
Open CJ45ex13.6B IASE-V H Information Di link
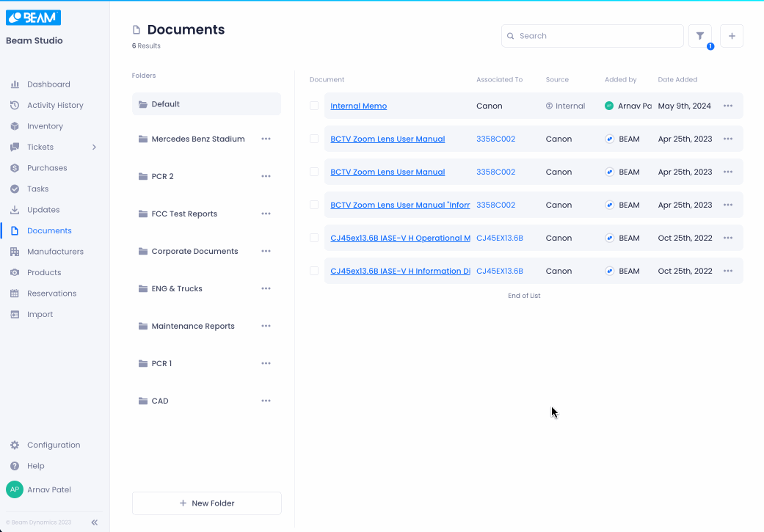coord(401,271)
